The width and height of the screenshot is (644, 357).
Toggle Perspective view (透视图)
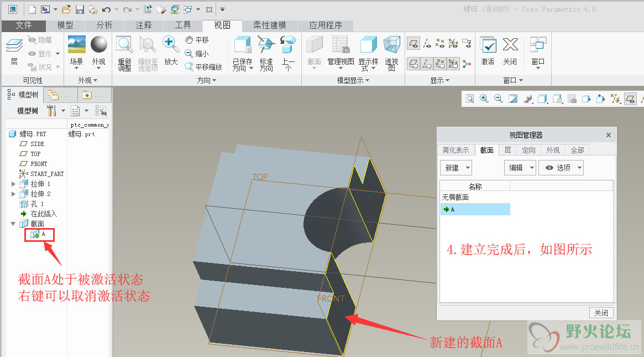click(x=391, y=54)
